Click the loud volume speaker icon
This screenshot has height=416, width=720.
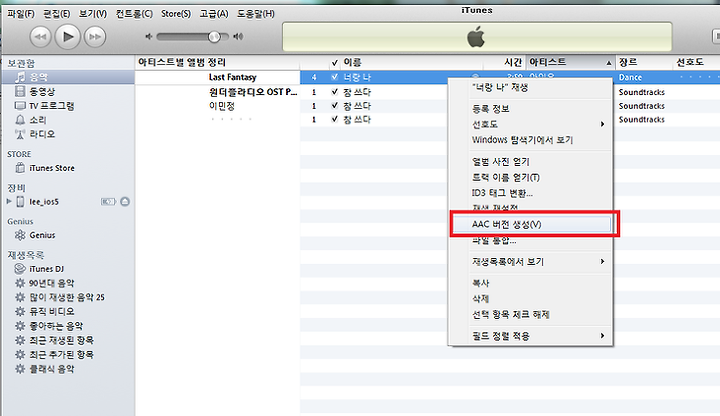[x=238, y=36]
